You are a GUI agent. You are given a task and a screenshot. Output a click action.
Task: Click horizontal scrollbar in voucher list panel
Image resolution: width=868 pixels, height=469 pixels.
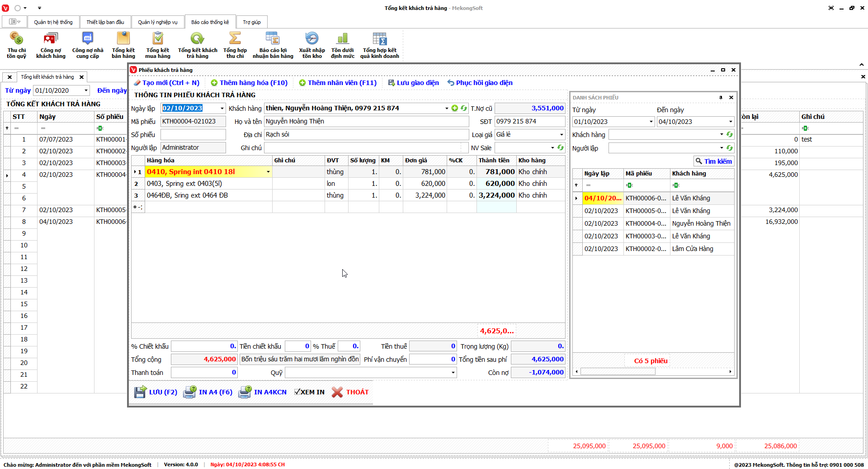618,372
